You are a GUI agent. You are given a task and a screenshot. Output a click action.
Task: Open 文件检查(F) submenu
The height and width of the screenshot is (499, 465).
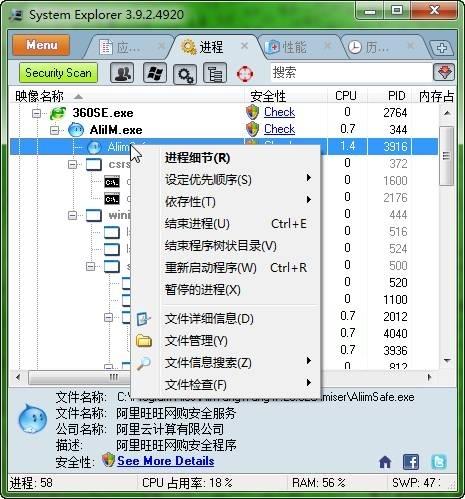click(x=226, y=385)
